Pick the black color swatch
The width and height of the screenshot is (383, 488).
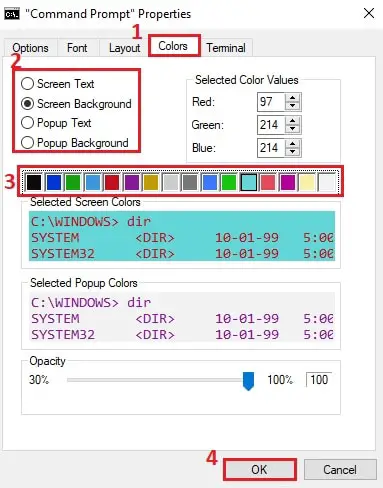[34, 182]
